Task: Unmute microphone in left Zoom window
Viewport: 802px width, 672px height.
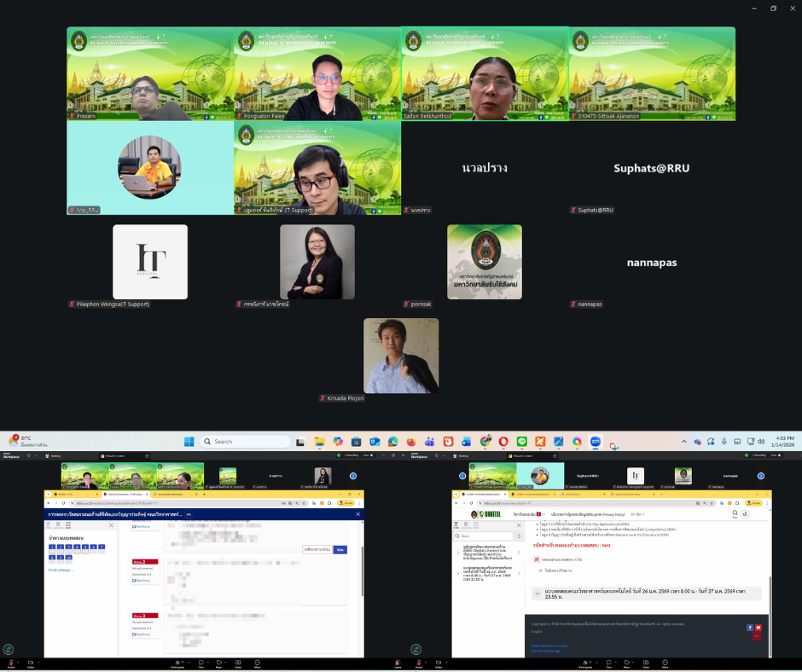Action: pos(11,663)
